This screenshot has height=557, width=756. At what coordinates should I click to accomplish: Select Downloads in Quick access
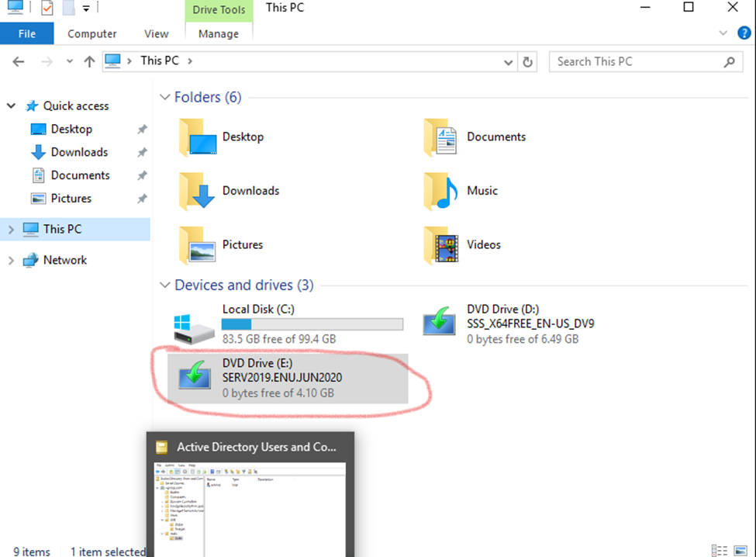click(x=79, y=152)
